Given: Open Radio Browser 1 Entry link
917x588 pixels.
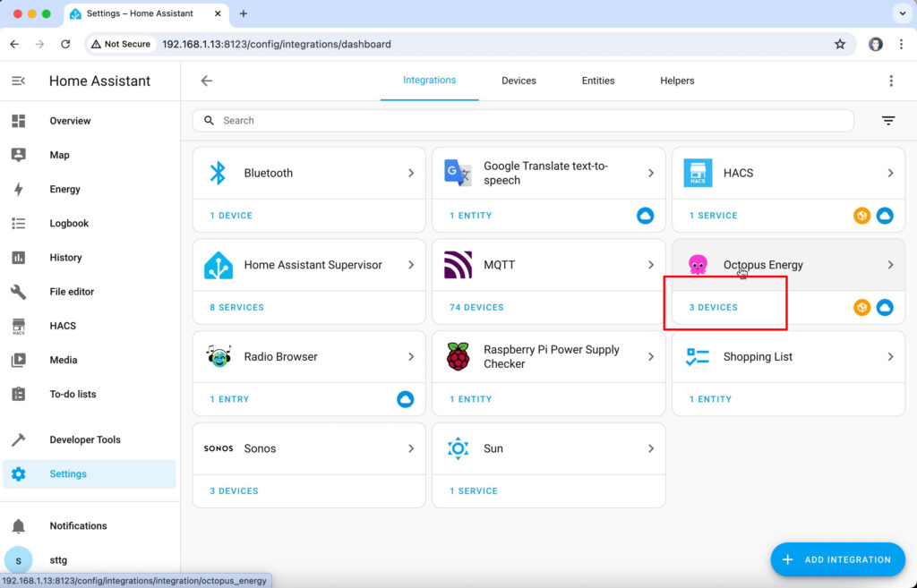Looking at the screenshot, I should pyautogui.click(x=230, y=399).
